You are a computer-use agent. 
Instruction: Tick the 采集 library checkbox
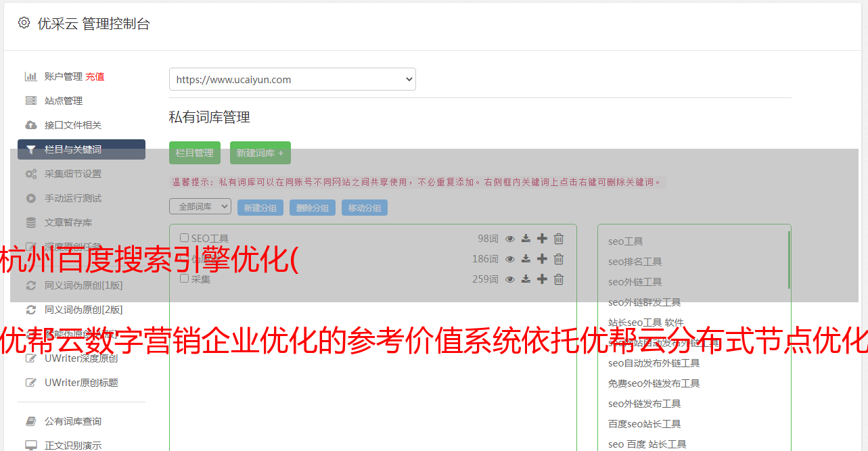pyautogui.click(x=185, y=279)
